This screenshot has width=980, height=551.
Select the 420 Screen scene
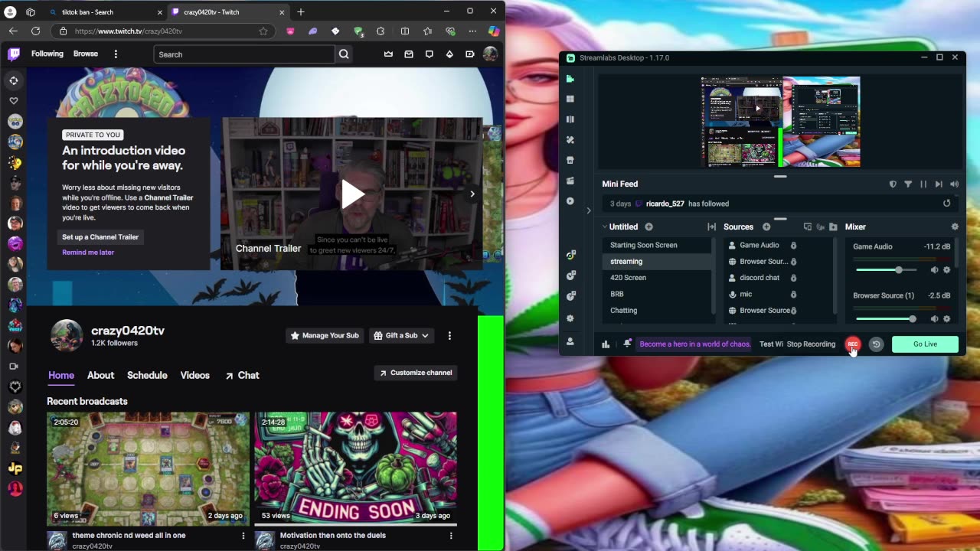pos(628,278)
